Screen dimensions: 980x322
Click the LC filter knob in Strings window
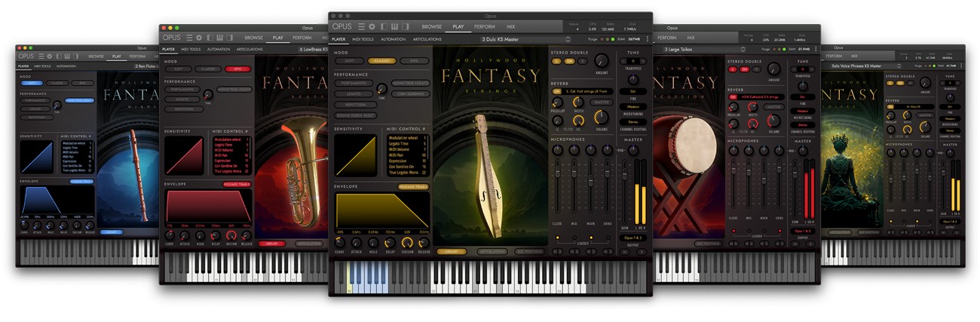click(557, 121)
